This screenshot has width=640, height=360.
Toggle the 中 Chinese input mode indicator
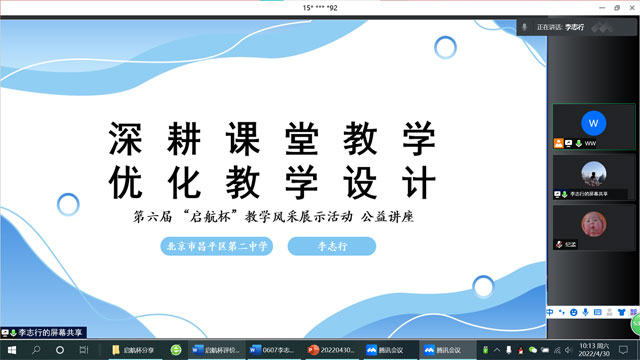point(550,312)
